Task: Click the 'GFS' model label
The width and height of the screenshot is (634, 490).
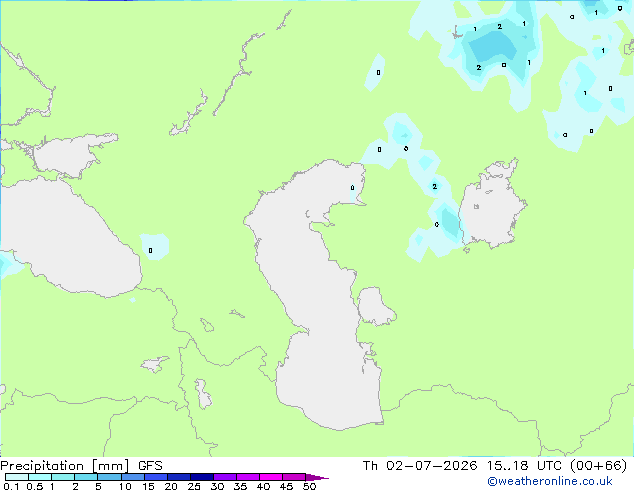Action: [x=150, y=466]
